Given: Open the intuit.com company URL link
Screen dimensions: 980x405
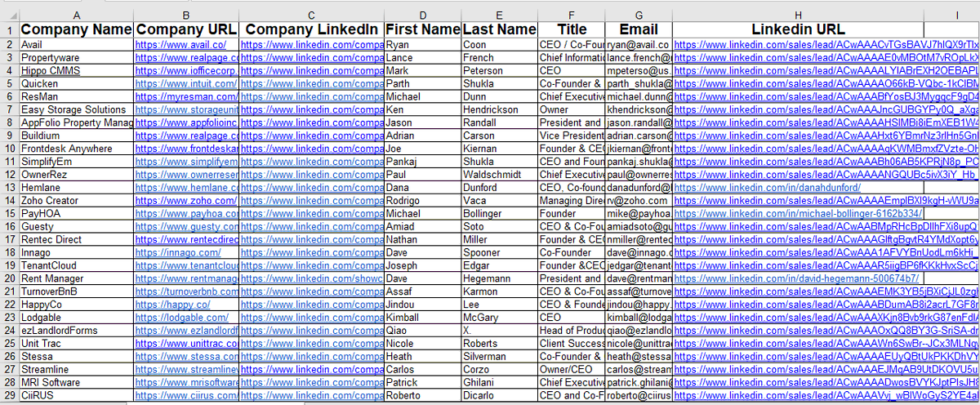Looking at the screenshot, I should coord(186,84).
